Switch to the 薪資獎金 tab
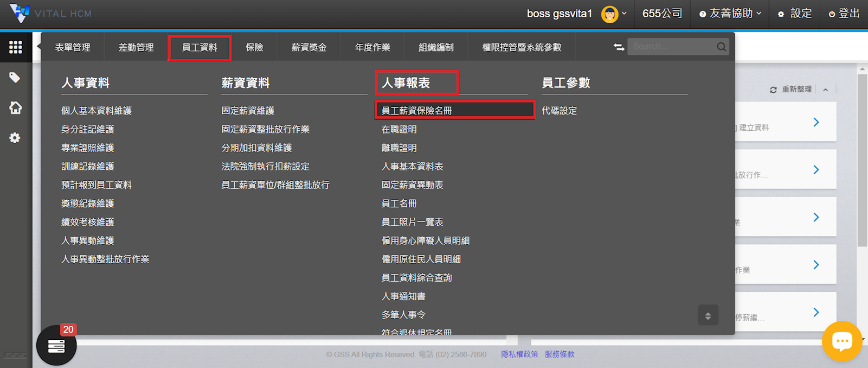The height and width of the screenshot is (368, 868). pos(308,48)
